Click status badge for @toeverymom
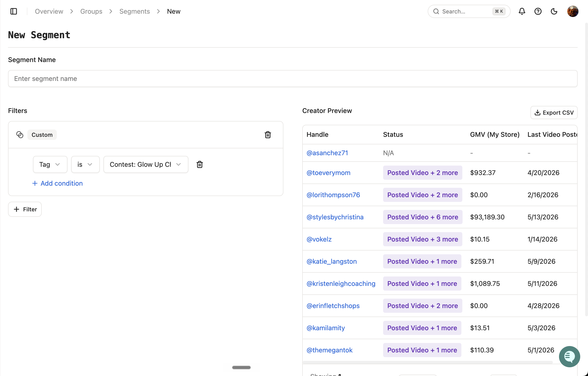The height and width of the screenshot is (376, 588). 422,172
